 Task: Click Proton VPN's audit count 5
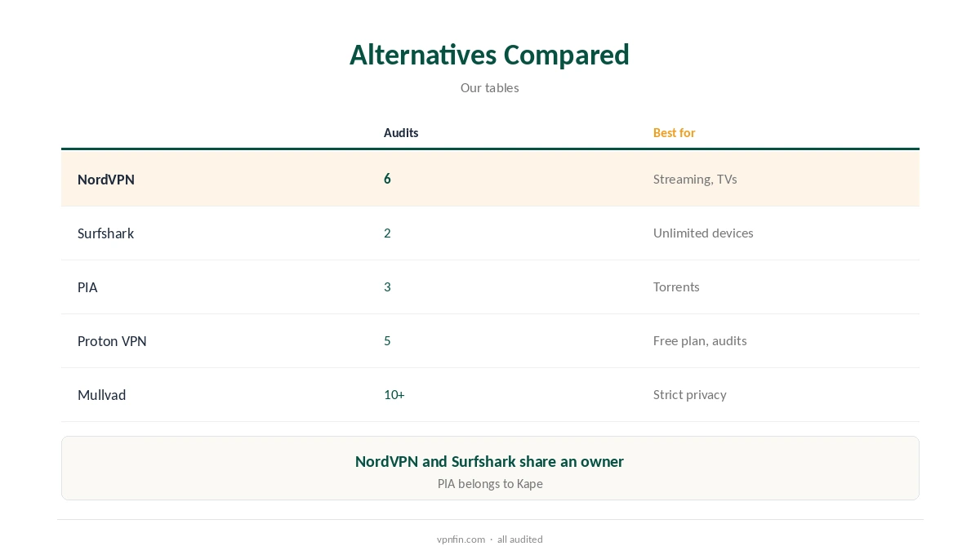pyautogui.click(x=387, y=340)
